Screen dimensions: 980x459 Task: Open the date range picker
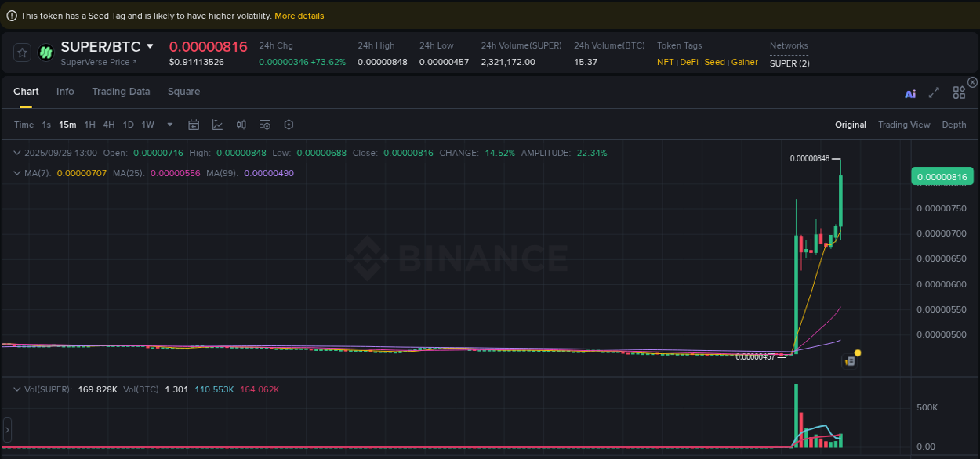[x=194, y=124]
